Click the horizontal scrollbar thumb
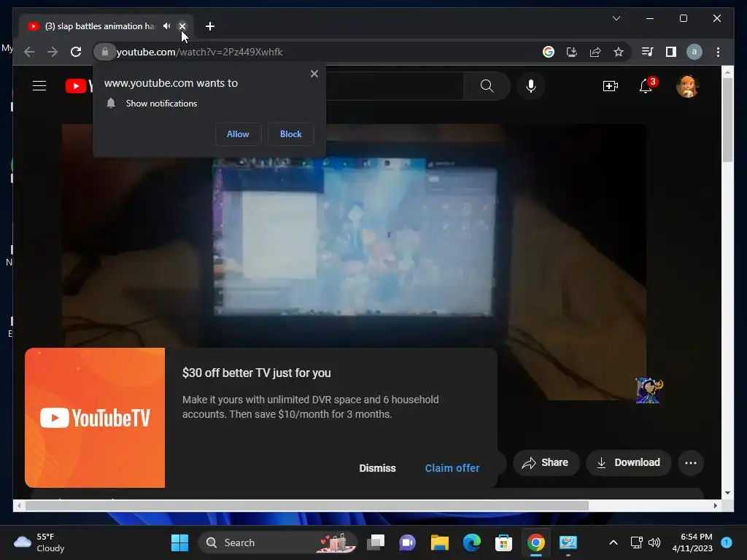This screenshot has width=747, height=560. tap(307, 506)
